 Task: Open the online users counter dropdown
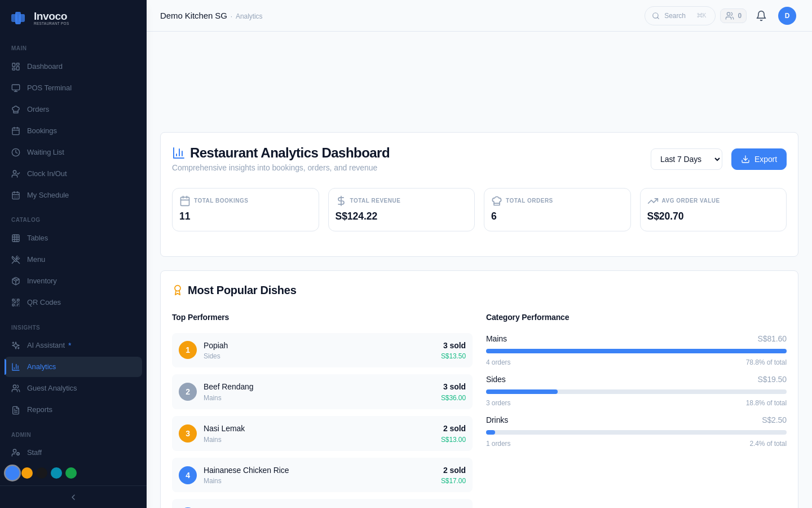(x=733, y=15)
